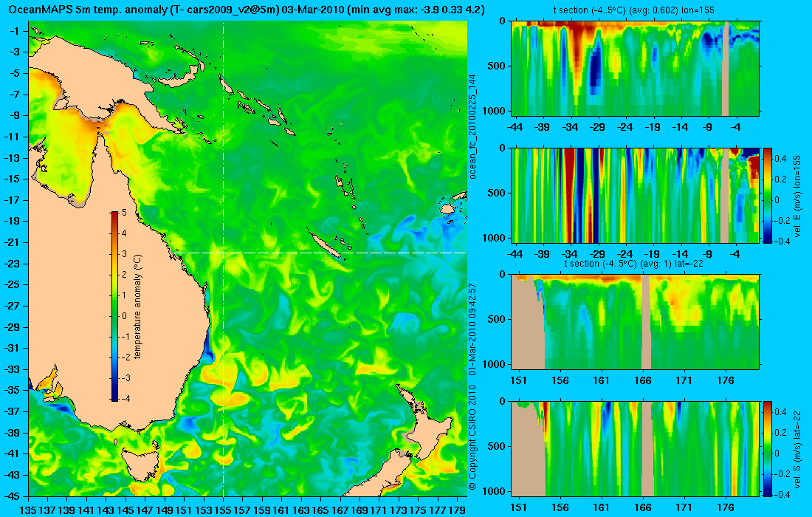The width and height of the screenshot is (812, 517).
Task: Click the velocity color bar beside the vel. E panel
Action: coord(768,195)
